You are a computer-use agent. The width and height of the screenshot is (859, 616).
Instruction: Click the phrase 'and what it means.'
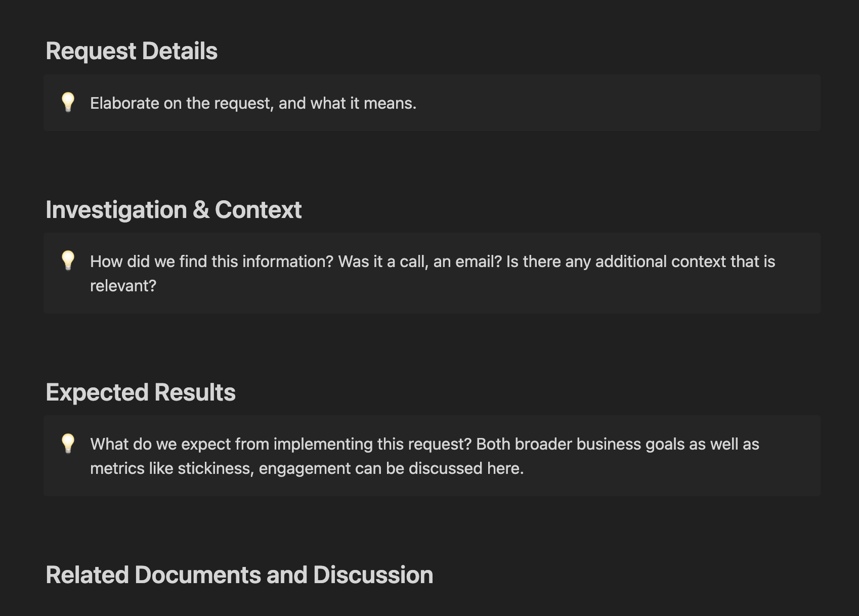(x=348, y=103)
